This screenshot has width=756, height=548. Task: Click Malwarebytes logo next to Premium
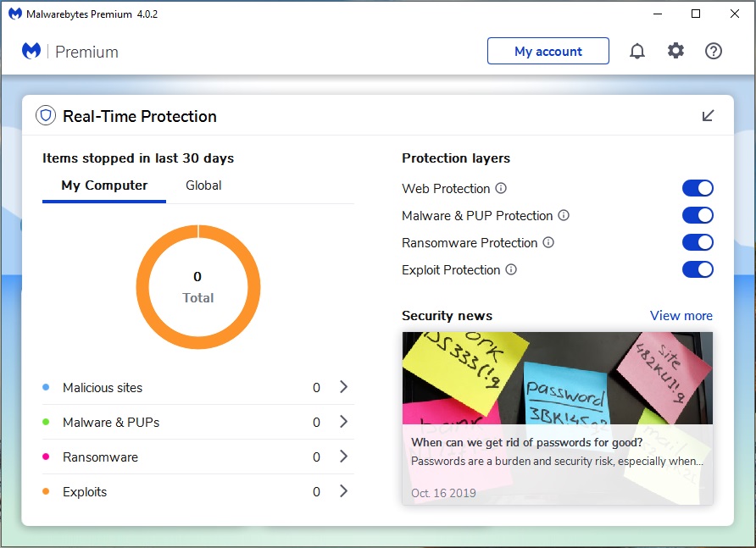tap(31, 51)
